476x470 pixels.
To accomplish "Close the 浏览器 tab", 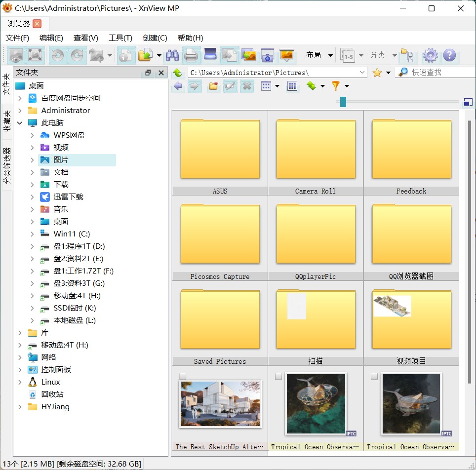I will pos(37,24).
